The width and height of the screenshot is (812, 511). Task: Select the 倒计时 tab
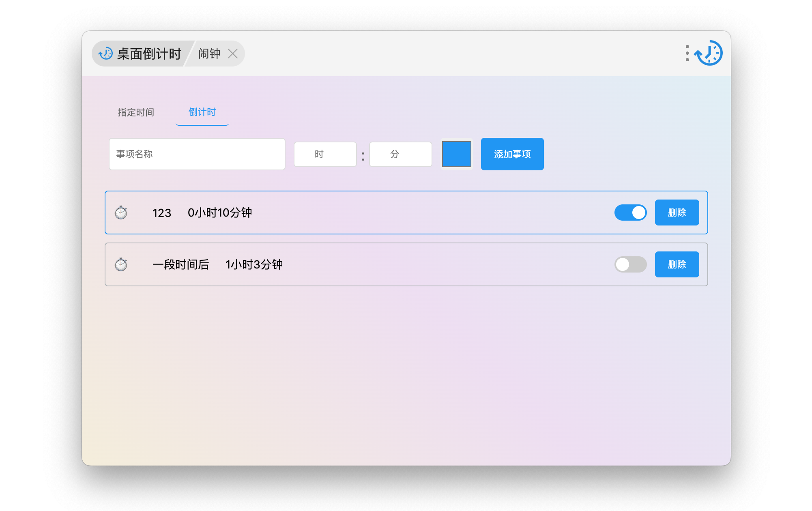tap(202, 112)
